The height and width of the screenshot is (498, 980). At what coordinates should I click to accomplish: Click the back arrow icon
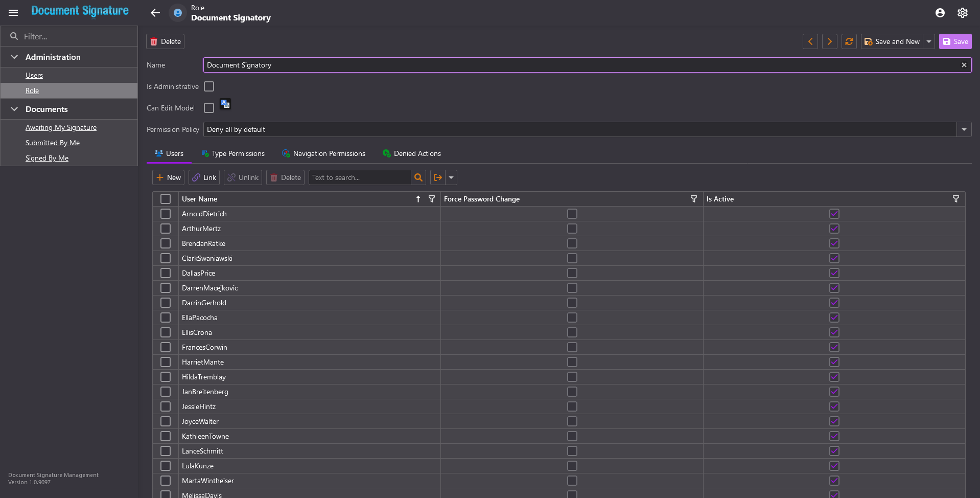[x=155, y=13]
